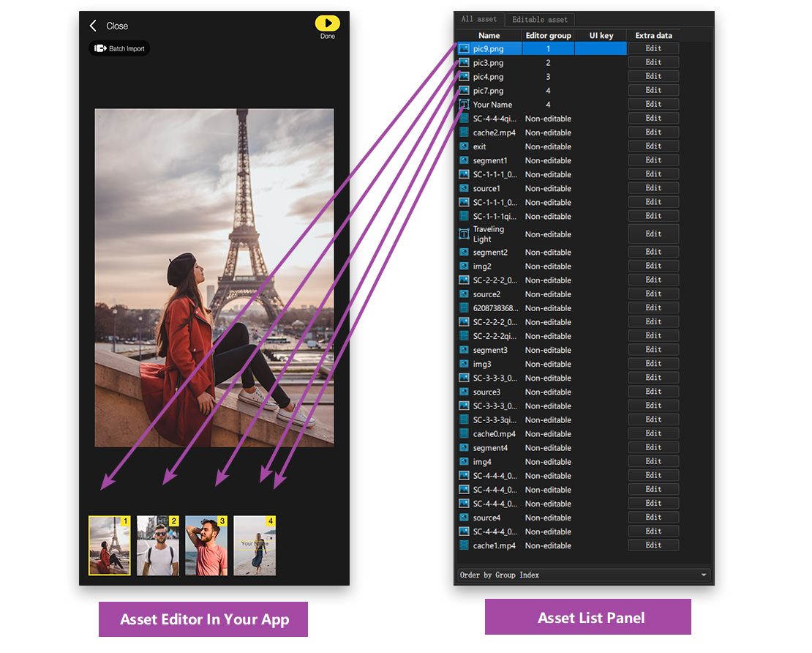Click Edit for Traveling Light row
The width and height of the screenshot is (812, 653).
[653, 234]
